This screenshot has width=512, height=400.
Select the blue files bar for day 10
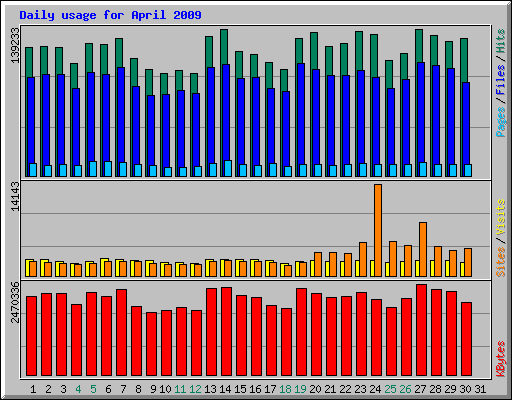click(166, 131)
